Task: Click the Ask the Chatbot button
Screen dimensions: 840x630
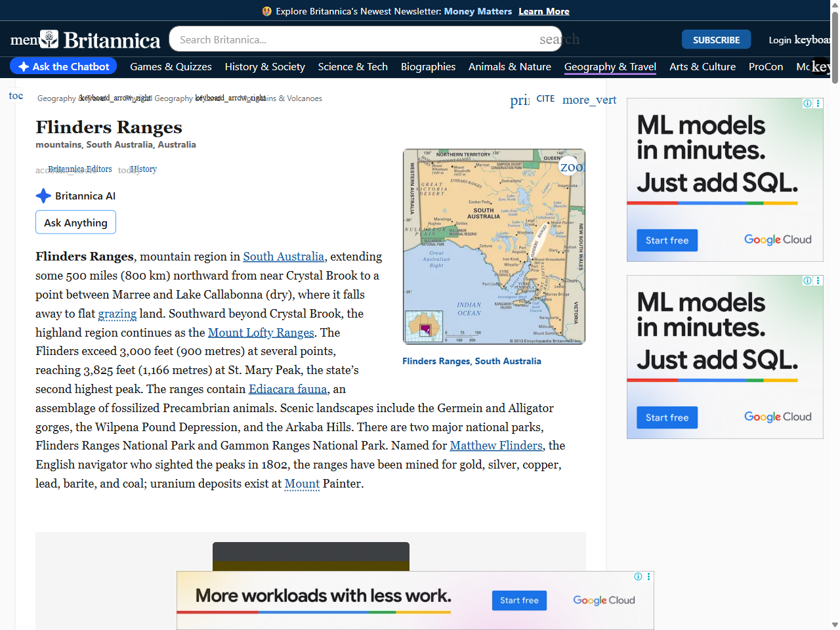Action: pyautogui.click(x=64, y=66)
